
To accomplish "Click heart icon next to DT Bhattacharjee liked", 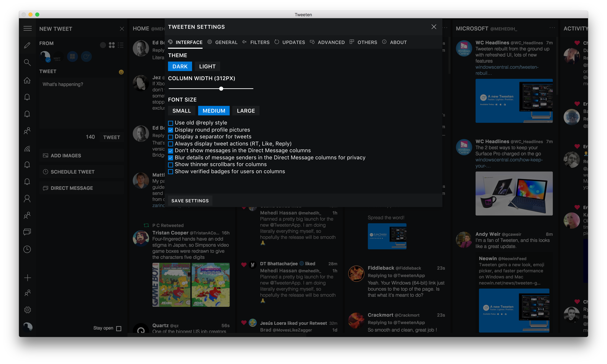I will [x=244, y=265].
